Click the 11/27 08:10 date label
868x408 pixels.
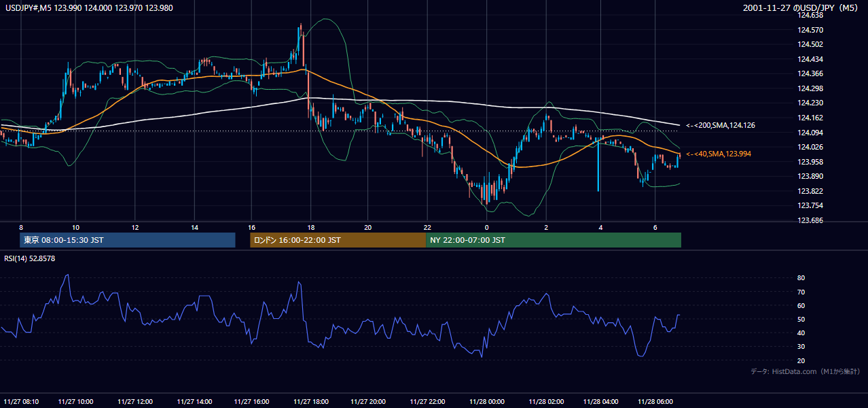tap(20, 401)
